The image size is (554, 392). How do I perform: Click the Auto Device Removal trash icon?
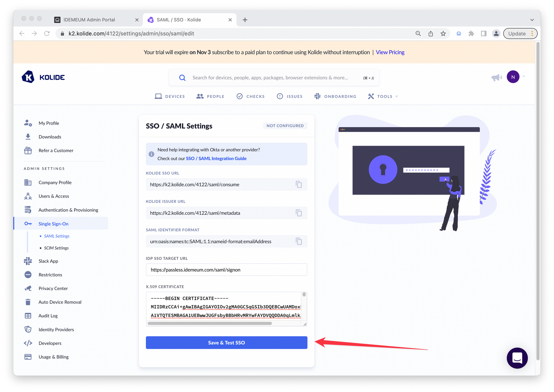click(28, 302)
